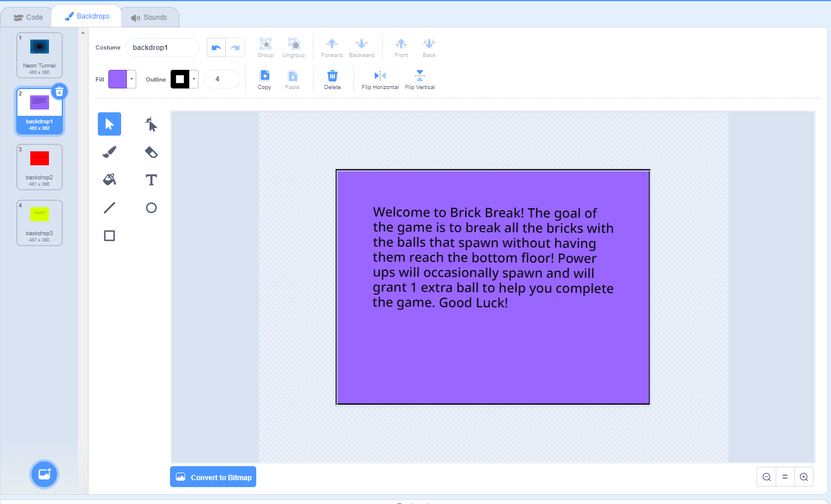Open the Outline color dropdown
831x504 pixels.
pos(193,79)
